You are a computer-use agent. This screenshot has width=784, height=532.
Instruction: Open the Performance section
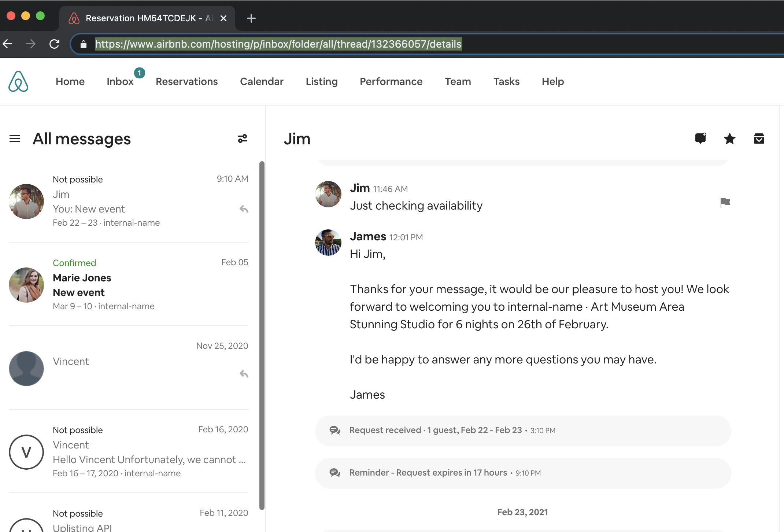click(x=391, y=81)
